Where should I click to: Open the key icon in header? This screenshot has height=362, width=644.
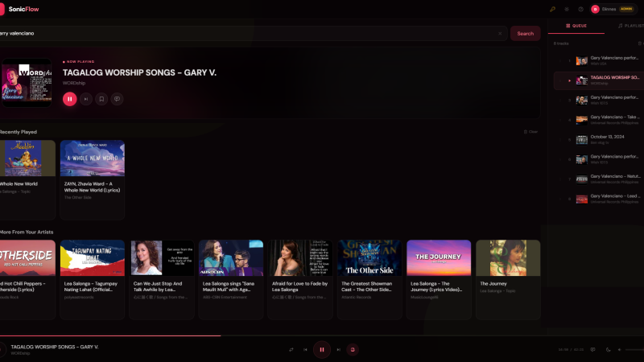(552, 9)
